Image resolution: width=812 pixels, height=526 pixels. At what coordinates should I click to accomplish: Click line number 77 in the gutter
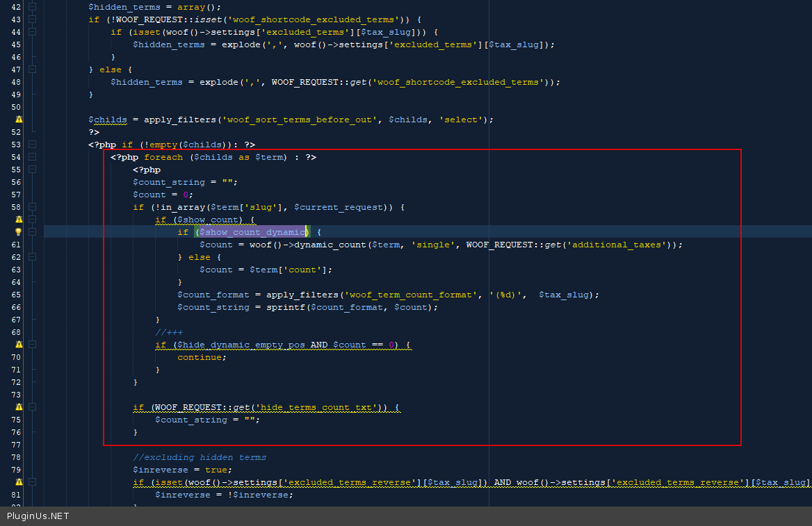click(16, 445)
